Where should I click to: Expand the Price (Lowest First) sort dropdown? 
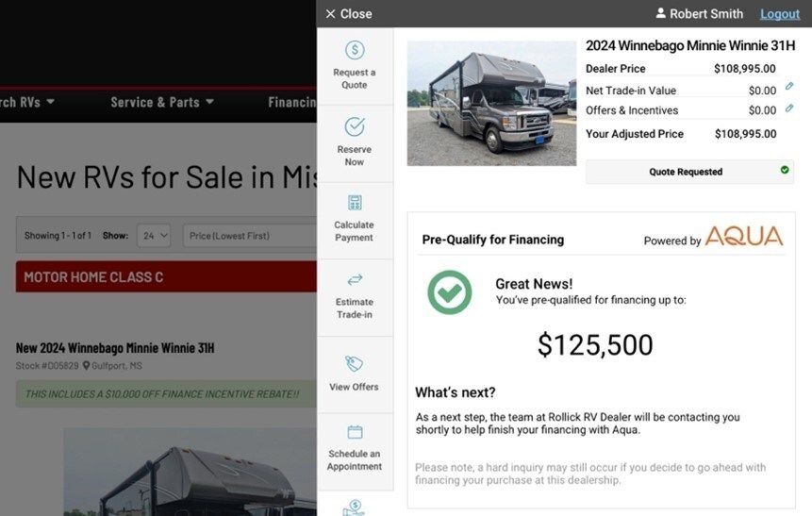[x=250, y=235]
